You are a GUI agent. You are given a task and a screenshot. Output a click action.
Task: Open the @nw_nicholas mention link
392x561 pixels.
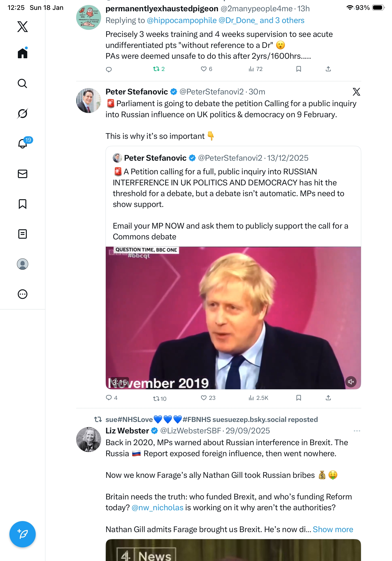click(x=157, y=507)
